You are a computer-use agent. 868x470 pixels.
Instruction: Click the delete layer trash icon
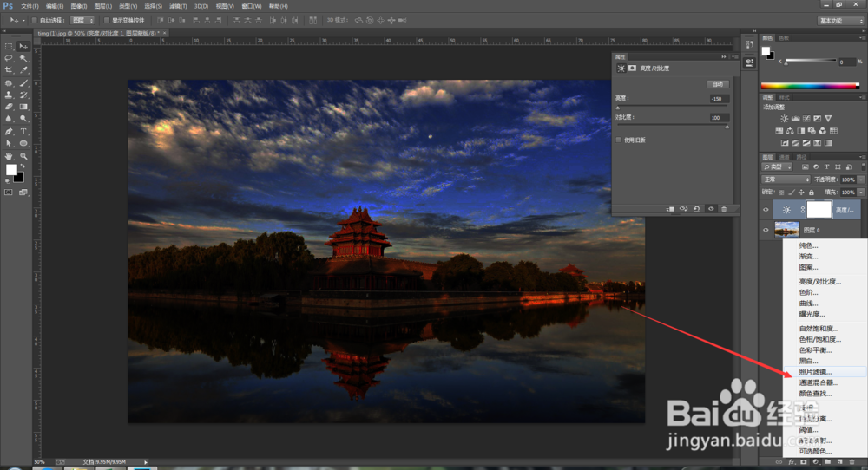pos(852,461)
